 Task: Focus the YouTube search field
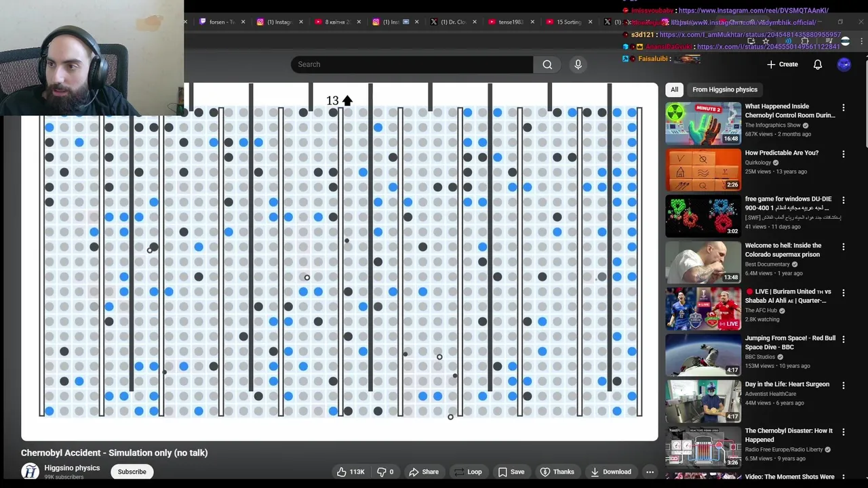[x=412, y=64]
